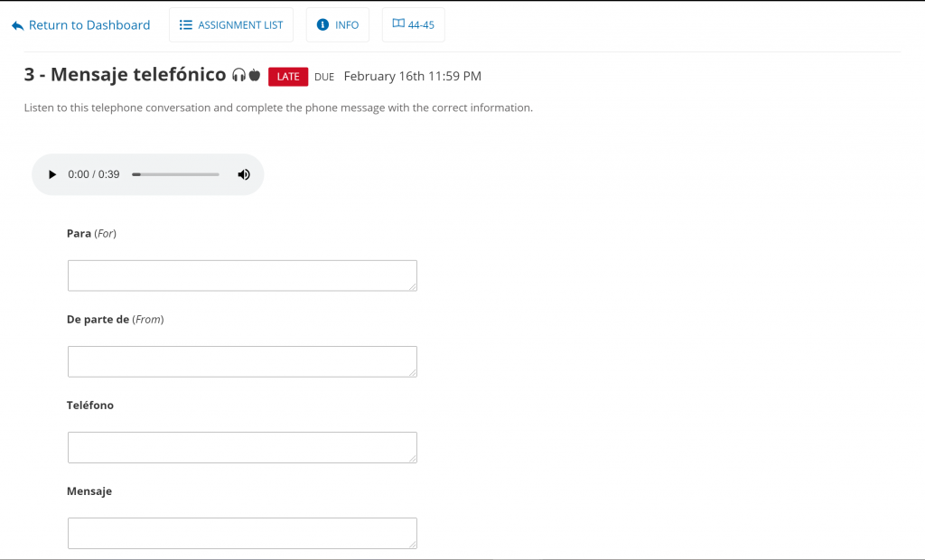925x560 pixels.
Task: Open the ASSIGNMENT LIST button
Action: click(231, 25)
